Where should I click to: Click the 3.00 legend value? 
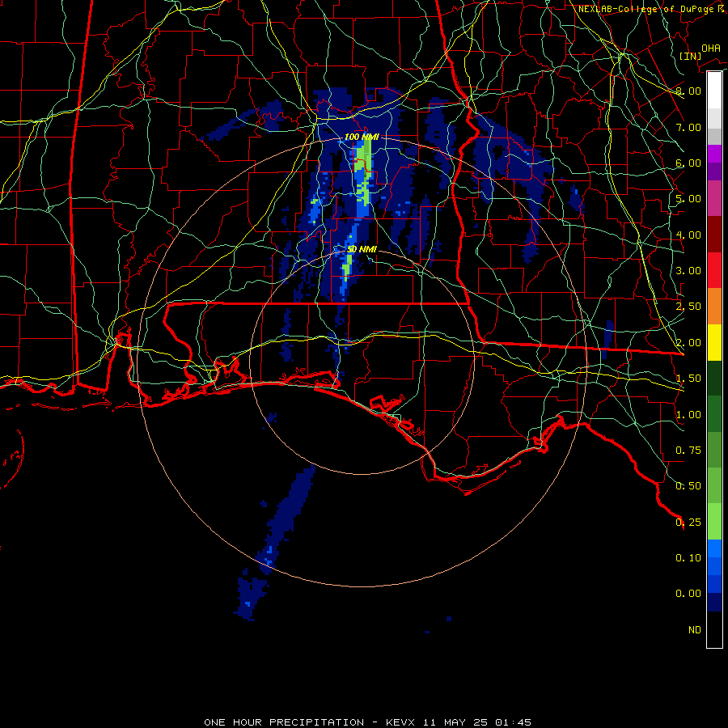point(688,271)
